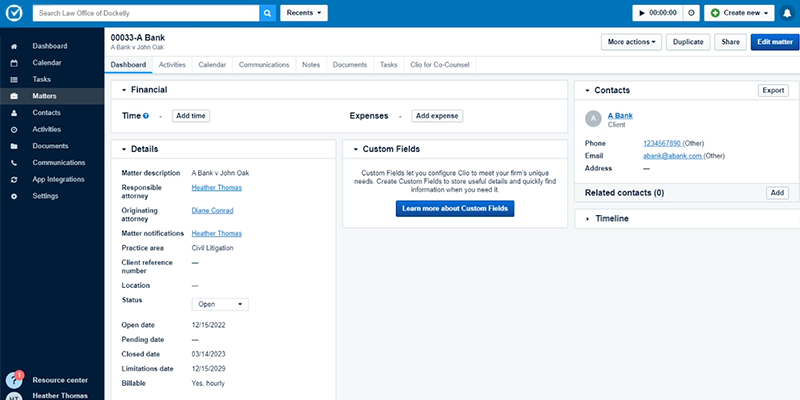Open the More actions dropdown
This screenshot has width=800, height=400.
(631, 42)
